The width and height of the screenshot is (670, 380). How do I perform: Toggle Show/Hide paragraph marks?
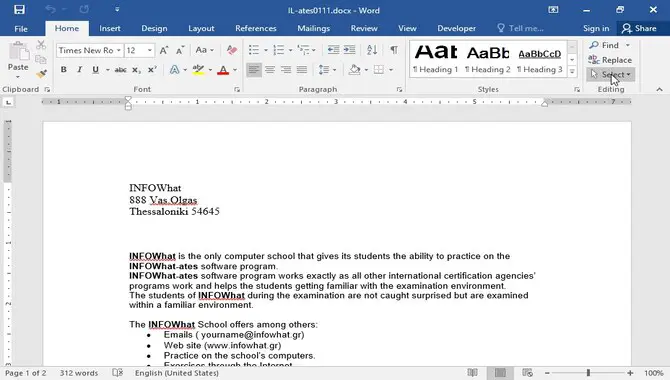[x=394, y=50]
